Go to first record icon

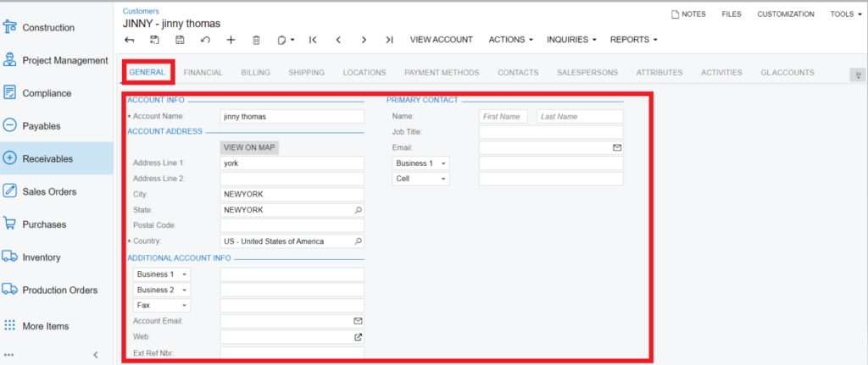click(313, 40)
